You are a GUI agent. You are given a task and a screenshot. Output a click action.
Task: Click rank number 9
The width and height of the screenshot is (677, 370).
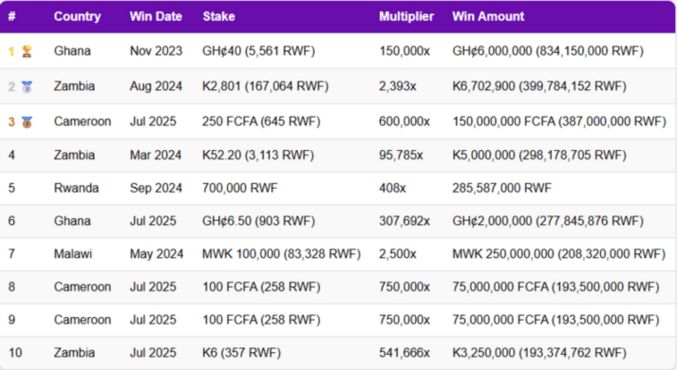pos(12,319)
